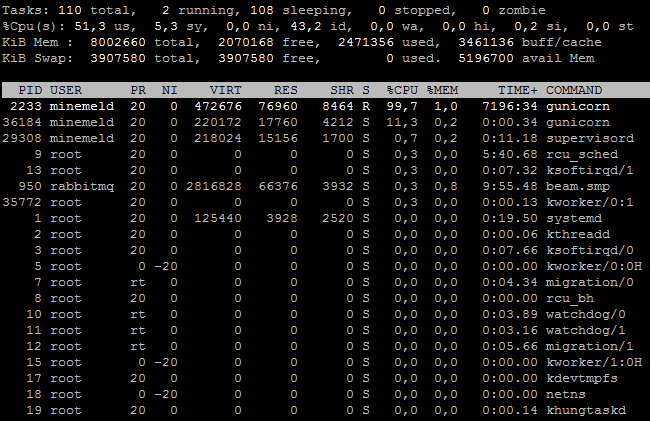
Task: Select the watchdog/0 process row
Action: click(325, 314)
